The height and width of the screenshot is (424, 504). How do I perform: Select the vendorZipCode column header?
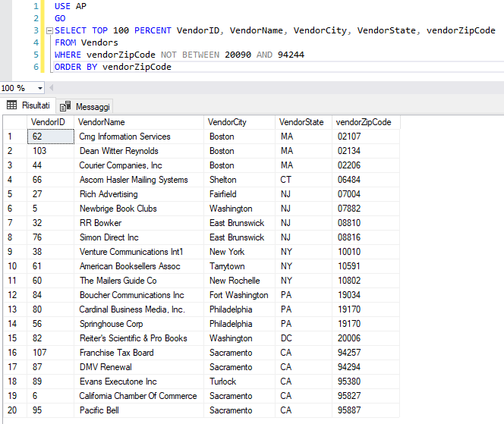[x=366, y=122]
